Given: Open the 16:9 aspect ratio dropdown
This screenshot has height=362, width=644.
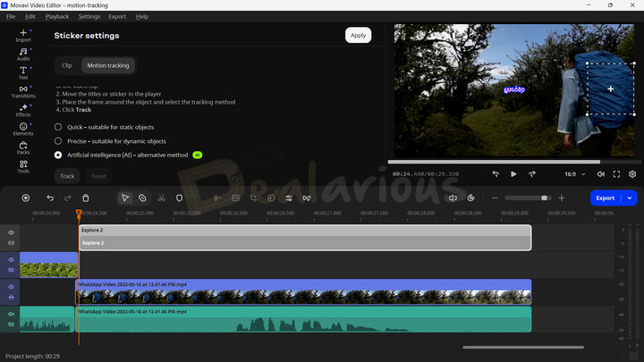Looking at the screenshot, I should (575, 173).
